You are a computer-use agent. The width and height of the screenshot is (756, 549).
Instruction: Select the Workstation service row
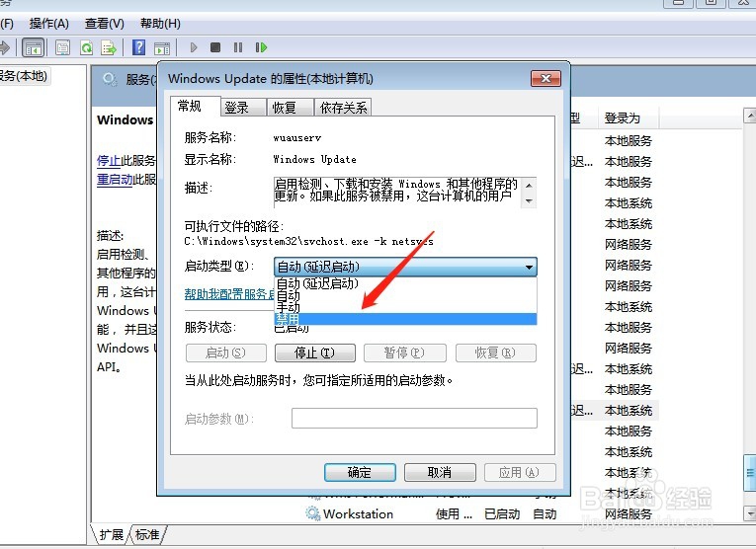[482, 513]
